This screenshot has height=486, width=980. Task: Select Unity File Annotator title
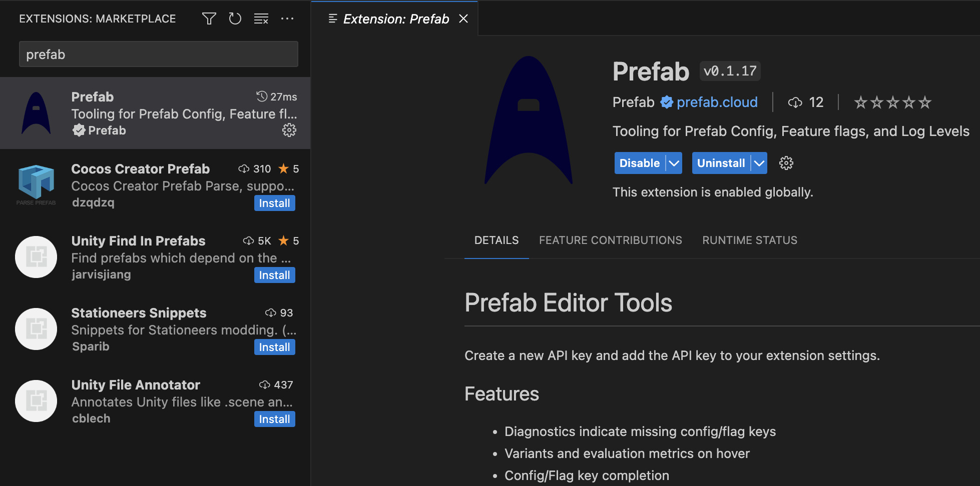pos(136,385)
